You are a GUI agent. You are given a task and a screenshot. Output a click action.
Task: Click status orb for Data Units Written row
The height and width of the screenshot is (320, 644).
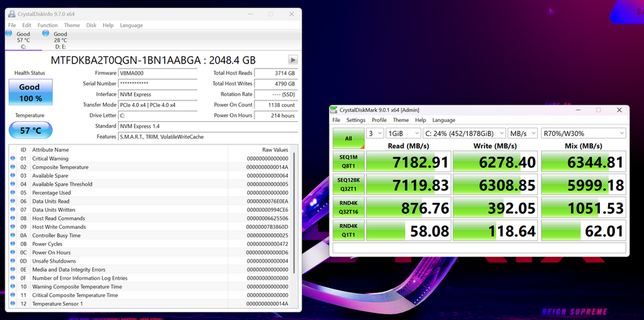click(x=13, y=209)
